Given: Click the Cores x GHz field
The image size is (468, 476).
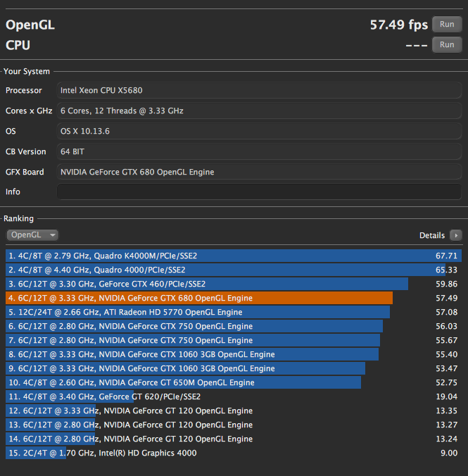Looking at the screenshot, I should click(x=259, y=111).
